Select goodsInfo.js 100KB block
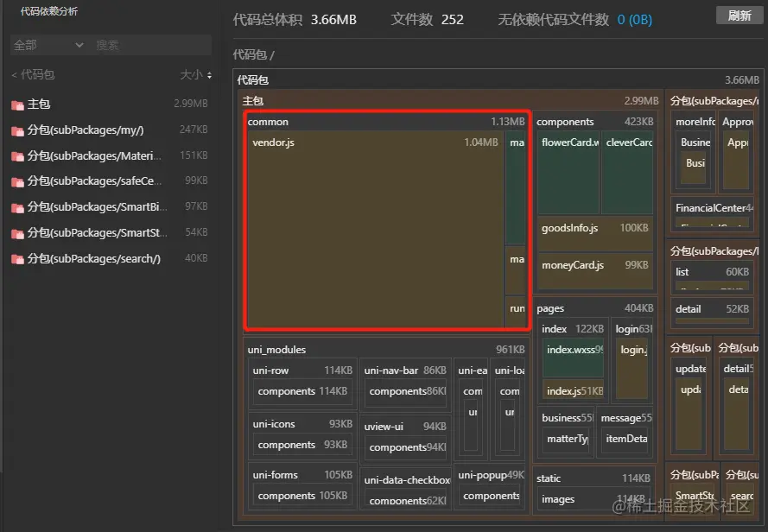Image resolution: width=768 pixels, height=532 pixels. click(x=595, y=232)
